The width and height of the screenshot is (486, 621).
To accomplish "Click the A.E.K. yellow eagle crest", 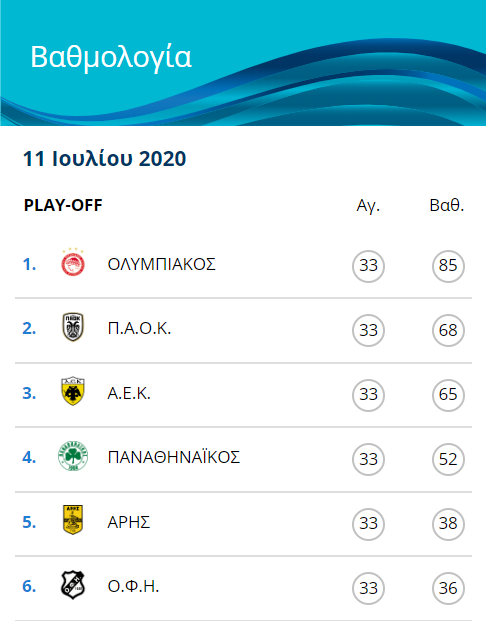I will click(x=73, y=391).
